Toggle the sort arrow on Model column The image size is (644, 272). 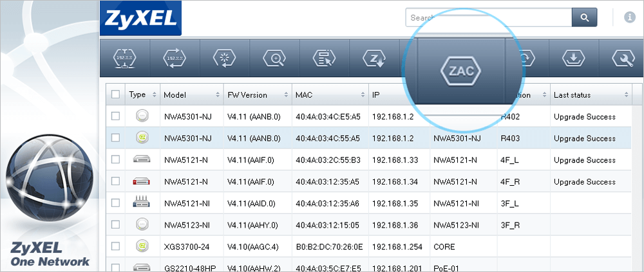(218, 95)
